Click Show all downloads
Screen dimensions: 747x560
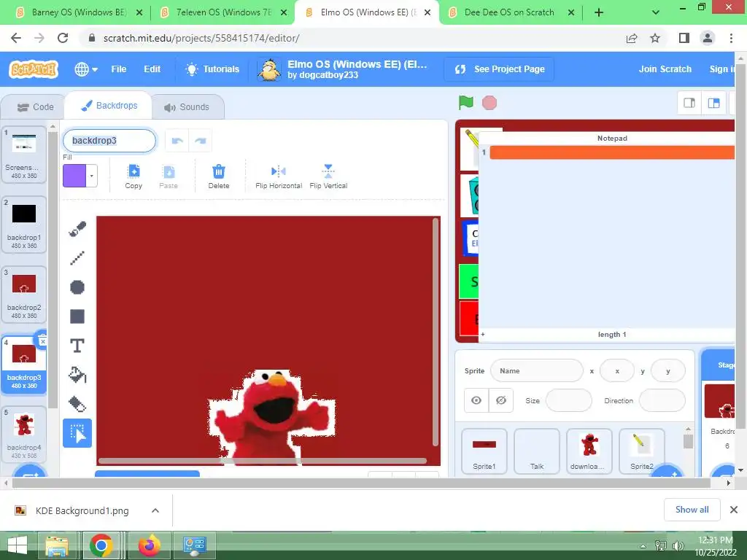692,510
